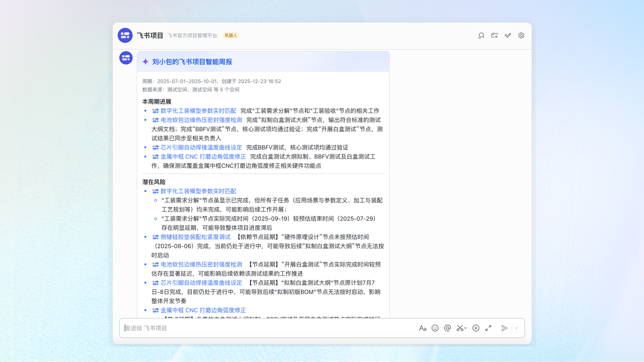The width and height of the screenshot is (644, 362).
Task: Click the search icon in chat header
Action: point(481,36)
